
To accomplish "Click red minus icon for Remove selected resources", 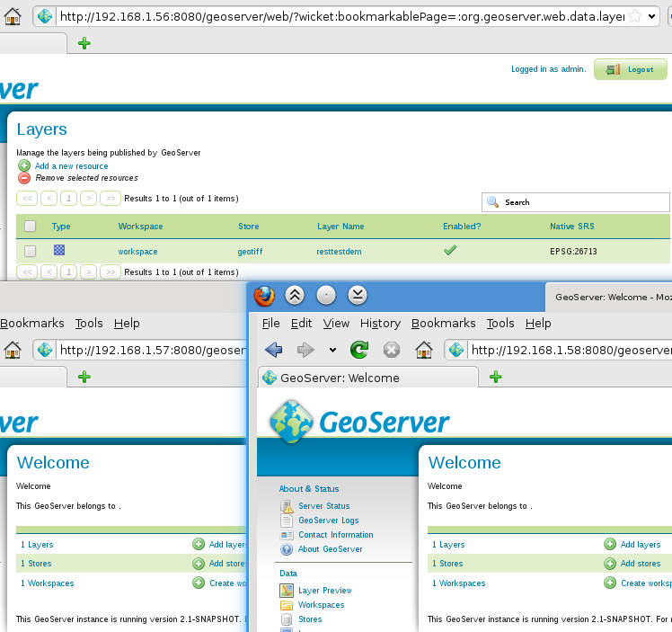I will (24, 177).
